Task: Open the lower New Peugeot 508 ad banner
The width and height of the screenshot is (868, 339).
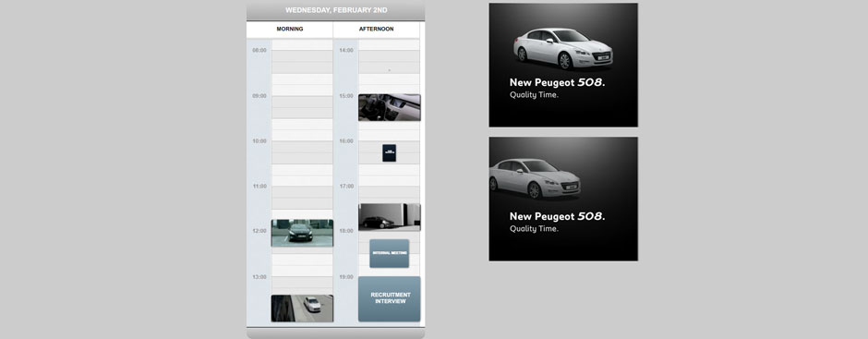Action: pos(563,199)
